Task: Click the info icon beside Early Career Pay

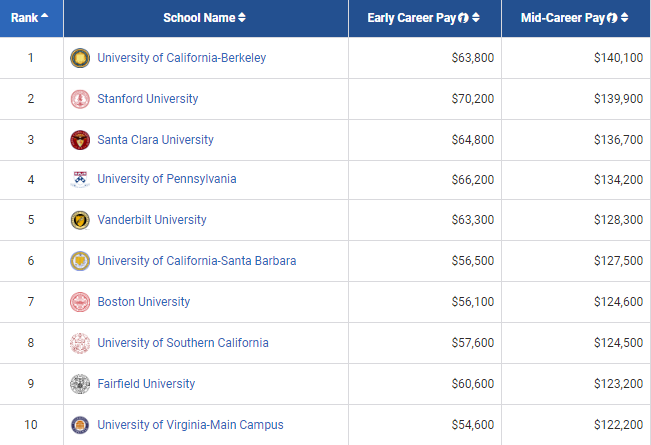Action: pos(464,18)
